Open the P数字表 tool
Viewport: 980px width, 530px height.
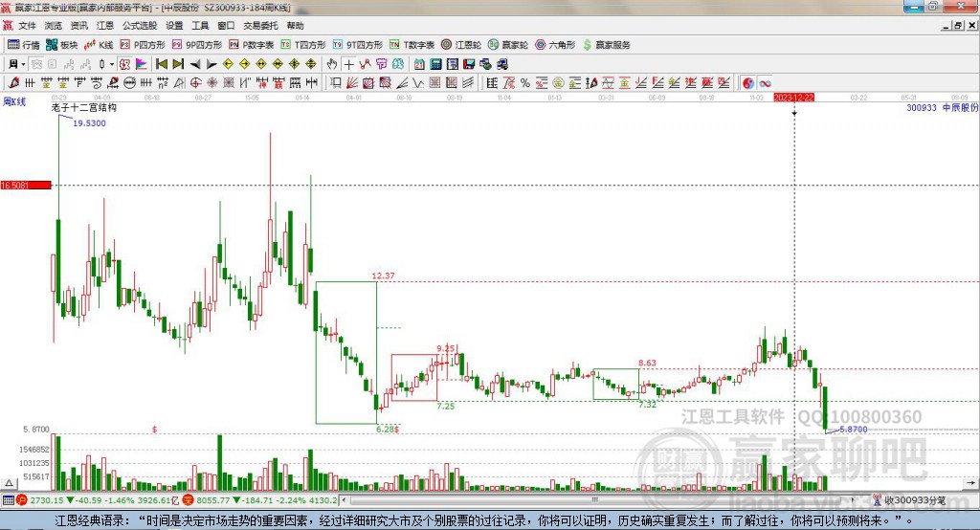click(x=252, y=45)
